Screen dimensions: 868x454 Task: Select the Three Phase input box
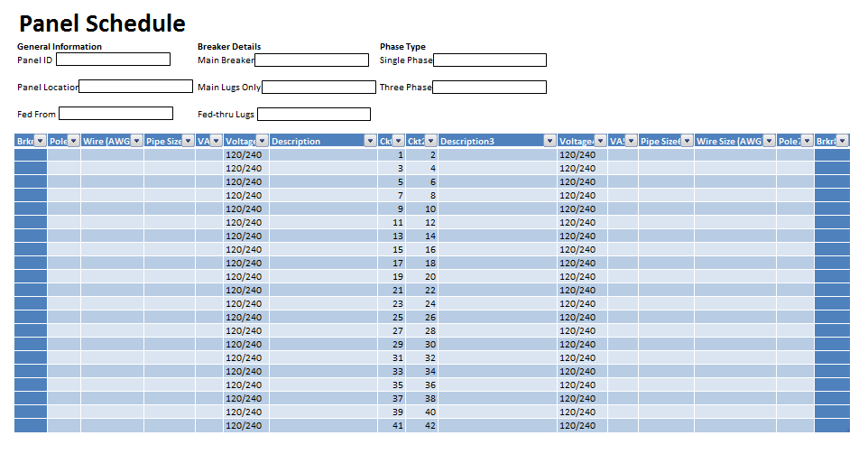tap(489, 87)
